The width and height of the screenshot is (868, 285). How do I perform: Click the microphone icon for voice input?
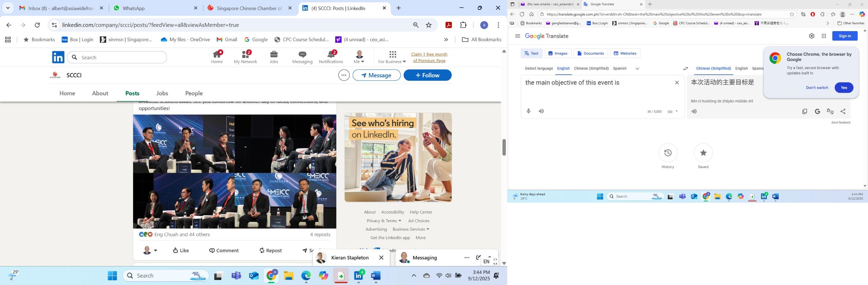(x=528, y=111)
